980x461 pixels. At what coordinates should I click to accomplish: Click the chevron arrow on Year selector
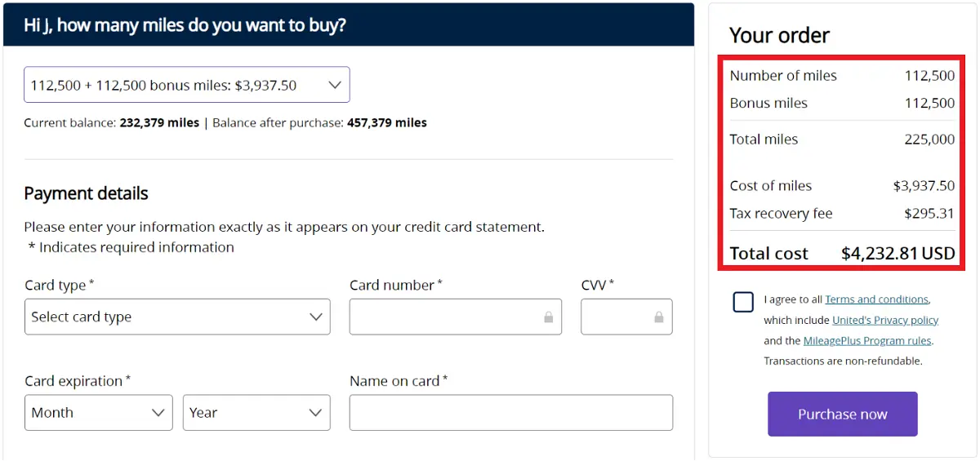point(316,413)
